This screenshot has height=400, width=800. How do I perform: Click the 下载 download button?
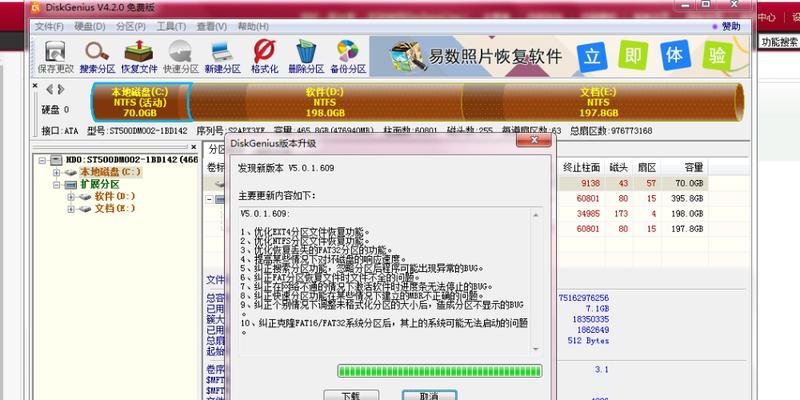352,395
